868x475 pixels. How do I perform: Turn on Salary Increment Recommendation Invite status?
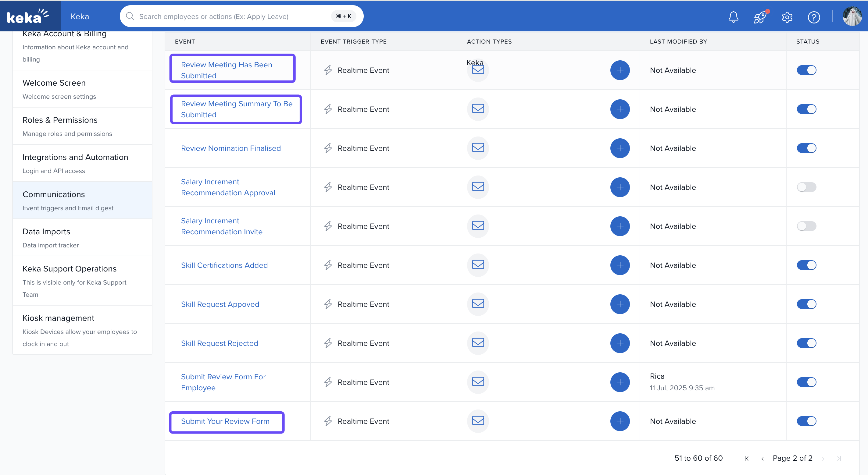click(806, 226)
